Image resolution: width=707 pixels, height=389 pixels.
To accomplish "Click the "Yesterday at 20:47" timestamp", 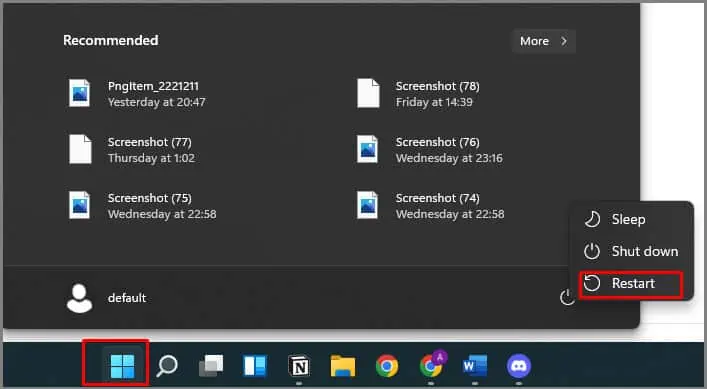I will click(x=156, y=102).
